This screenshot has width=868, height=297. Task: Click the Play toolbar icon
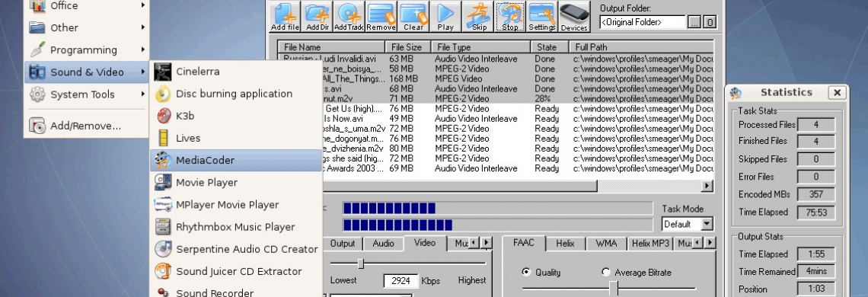[445, 16]
